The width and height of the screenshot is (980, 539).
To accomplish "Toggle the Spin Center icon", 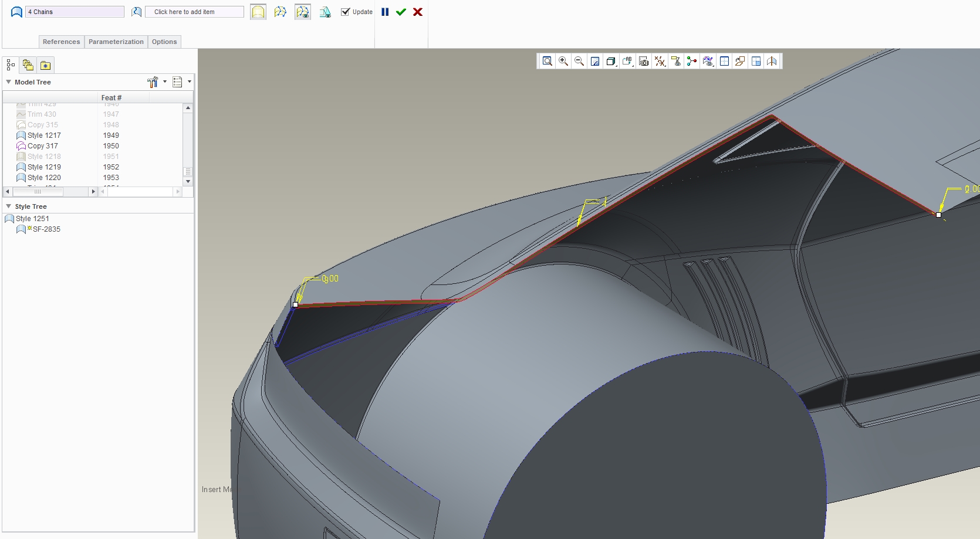I will point(692,61).
